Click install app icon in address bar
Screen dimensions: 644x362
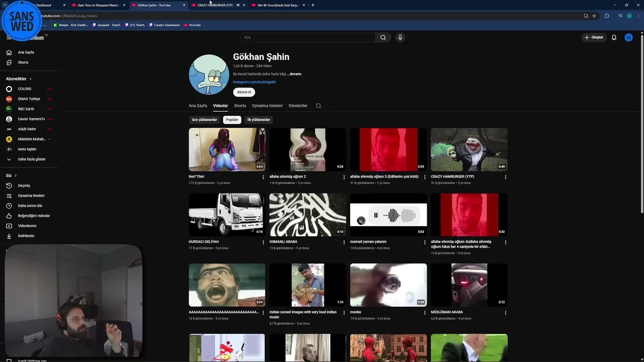pyautogui.click(x=586, y=16)
